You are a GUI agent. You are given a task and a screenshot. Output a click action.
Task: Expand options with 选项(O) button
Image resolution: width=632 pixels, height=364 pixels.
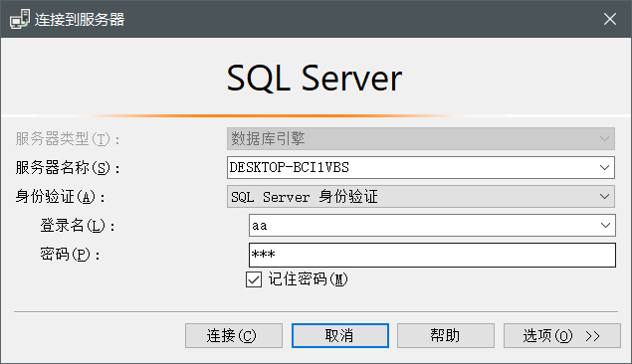(562, 335)
